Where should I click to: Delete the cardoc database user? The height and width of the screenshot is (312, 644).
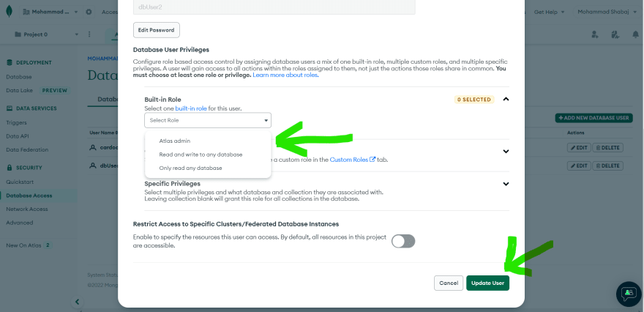(x=608, y=147)
